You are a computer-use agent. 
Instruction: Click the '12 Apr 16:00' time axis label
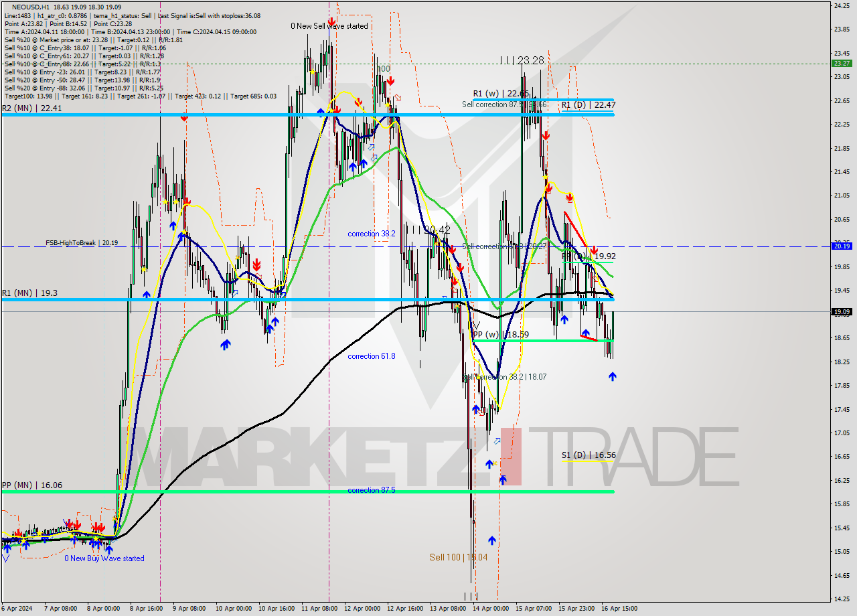tap(405, 609)
